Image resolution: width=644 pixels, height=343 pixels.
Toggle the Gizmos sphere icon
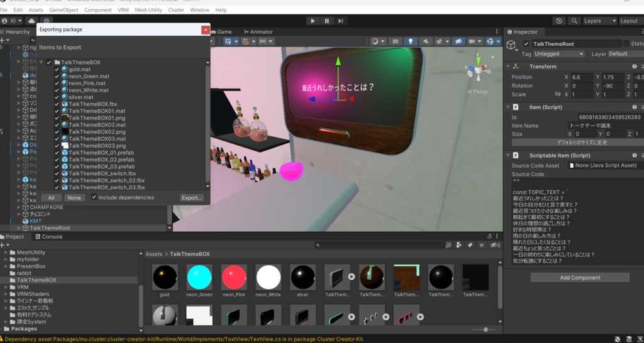click(x=490, y=41)
